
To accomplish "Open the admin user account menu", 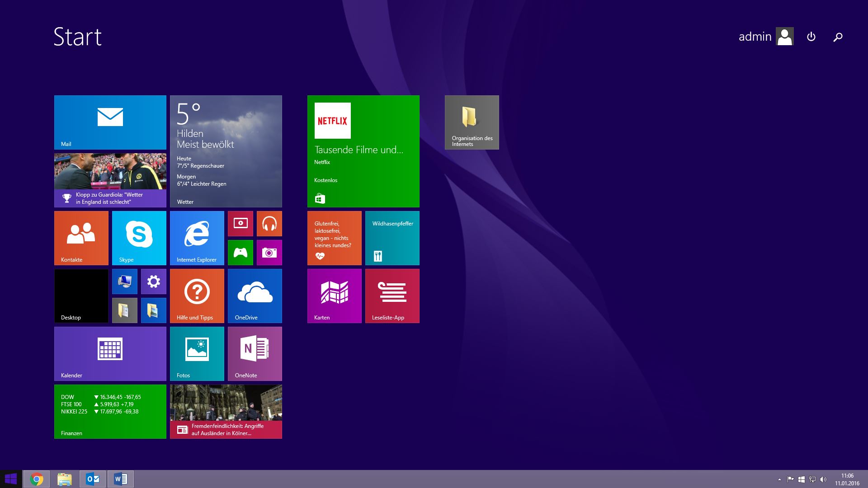I will 766,37.
